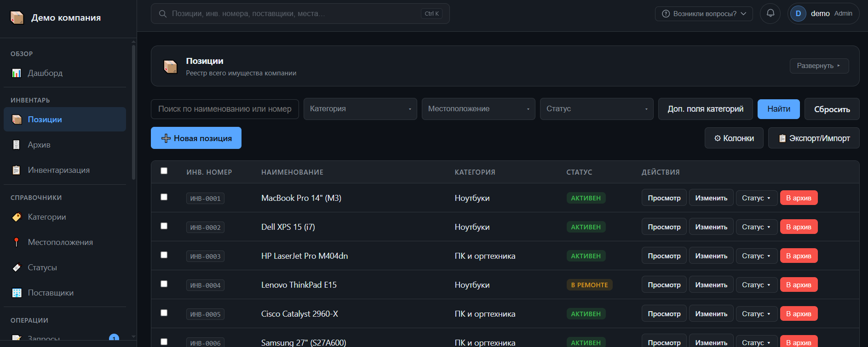Archive MacBook Pro with В архив button

[x=799, y=198]
